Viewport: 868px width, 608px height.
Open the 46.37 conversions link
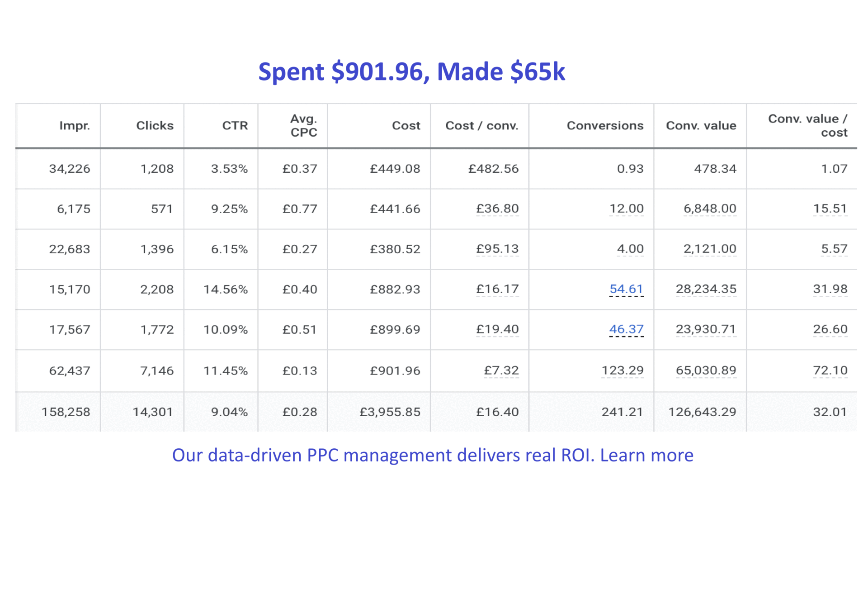626,329
